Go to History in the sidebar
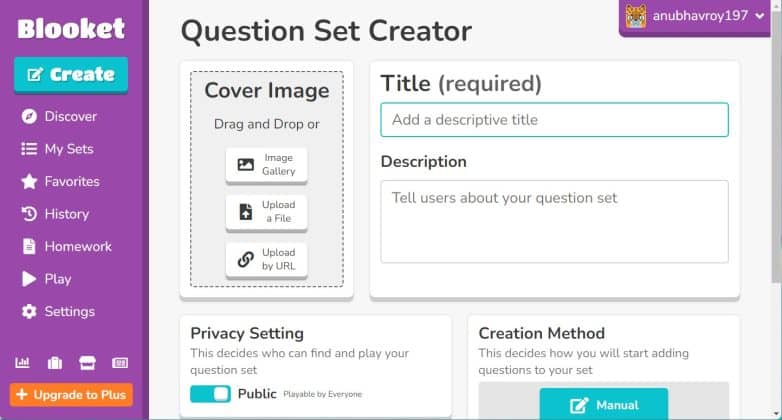 point(66,214)
